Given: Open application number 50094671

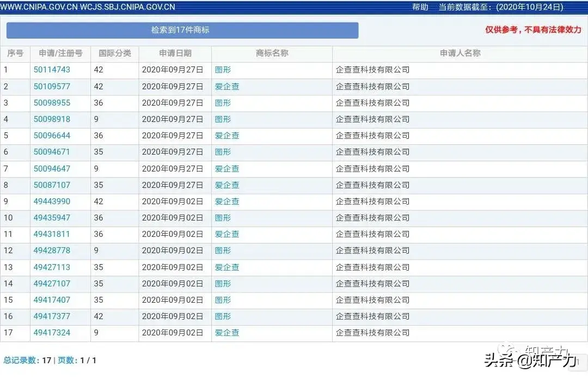Looking at the screenshot, I should (x=52, y=152).
